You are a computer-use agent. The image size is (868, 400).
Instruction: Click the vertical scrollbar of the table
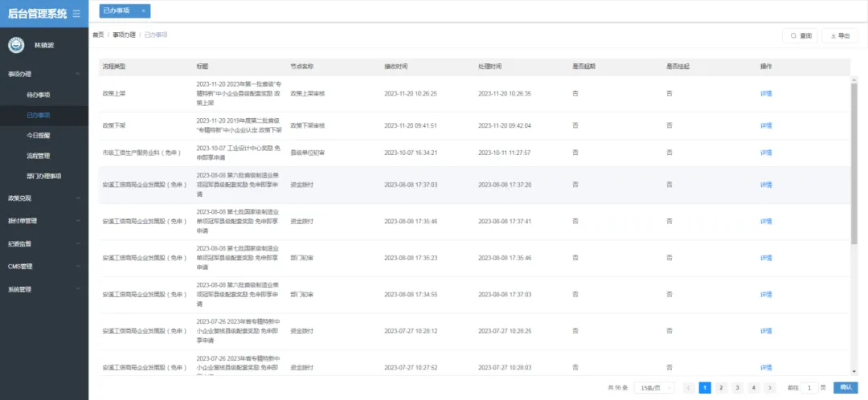tap(854, 161)
